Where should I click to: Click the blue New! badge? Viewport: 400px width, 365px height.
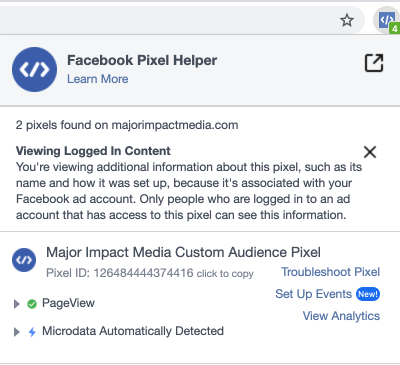pos(368,294)
